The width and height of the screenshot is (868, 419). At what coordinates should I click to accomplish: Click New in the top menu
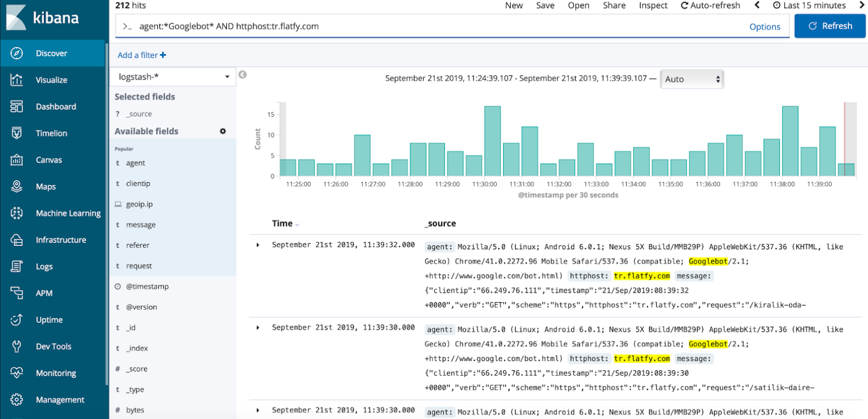[x=514, y=5]
